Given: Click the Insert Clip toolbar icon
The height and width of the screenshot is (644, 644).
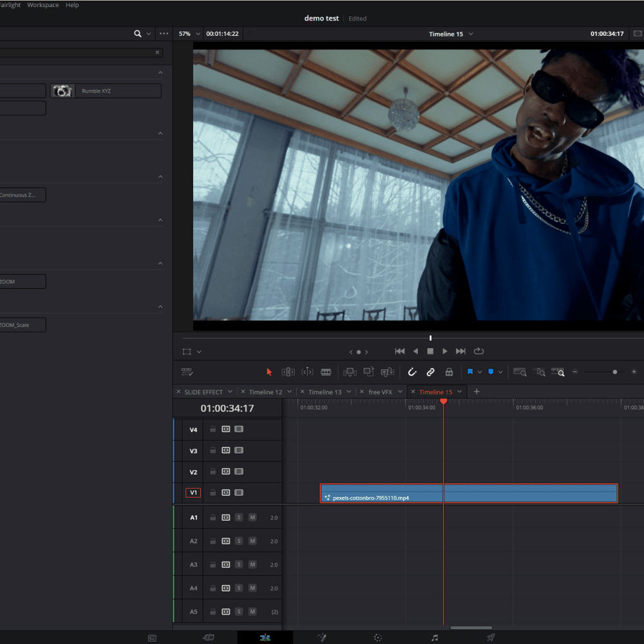Looking at the screenshot, I should tap(350, 372).
